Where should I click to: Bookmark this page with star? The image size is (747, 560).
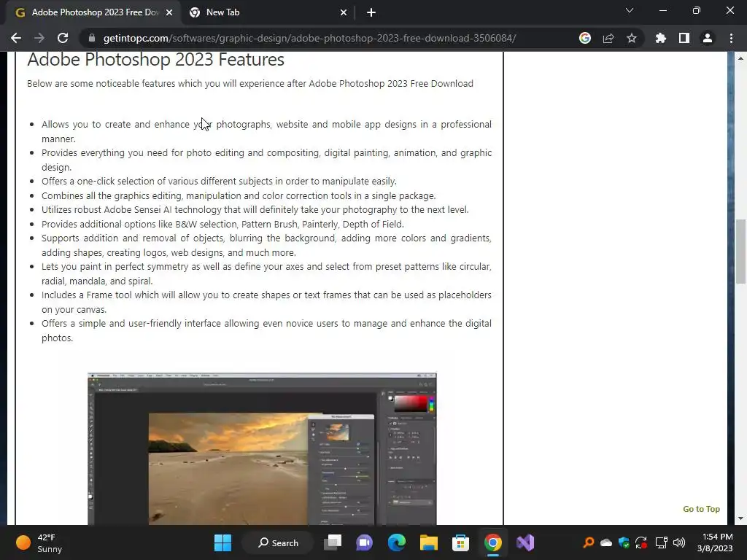pos(632,38)
